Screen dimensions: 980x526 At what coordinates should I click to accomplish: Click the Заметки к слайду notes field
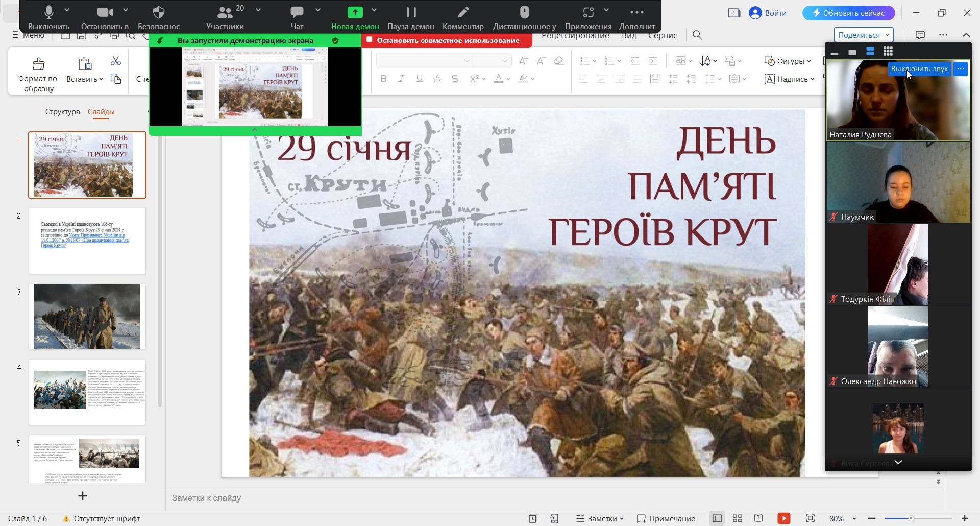tap(555, 498)
